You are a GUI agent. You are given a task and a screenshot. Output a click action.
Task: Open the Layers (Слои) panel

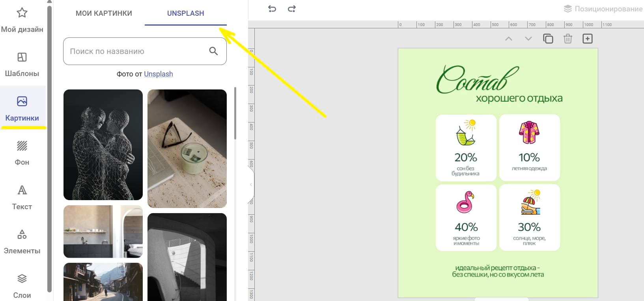[x=22, y=286]
